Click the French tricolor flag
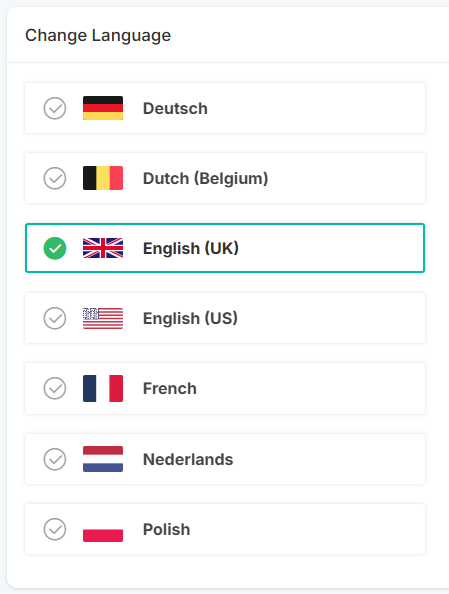Viewport: 449px width, 594px height. [103, 388]
